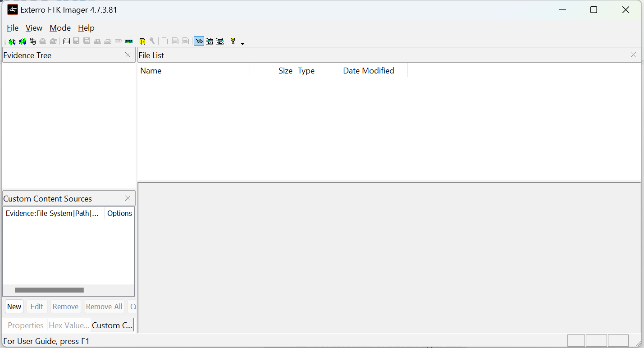The image size is (644, 348).
Task: Click the Options column header
Action: pyautogui.click(x=119, y=213)
